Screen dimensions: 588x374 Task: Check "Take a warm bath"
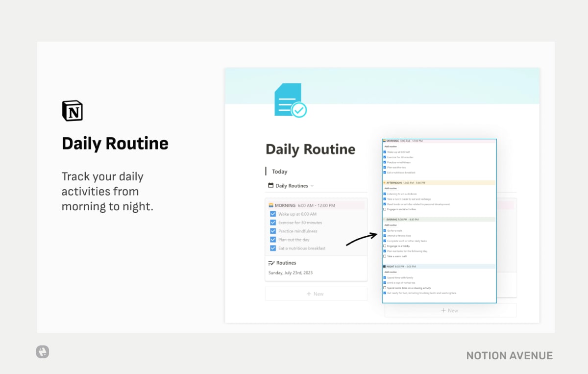(x=384, y=256)
